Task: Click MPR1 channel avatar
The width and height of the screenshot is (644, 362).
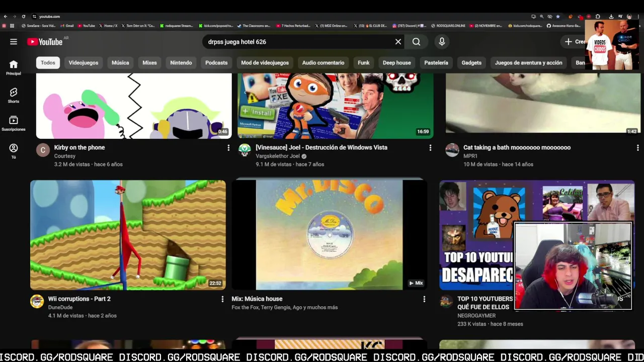Action: [x=452, y=150]
